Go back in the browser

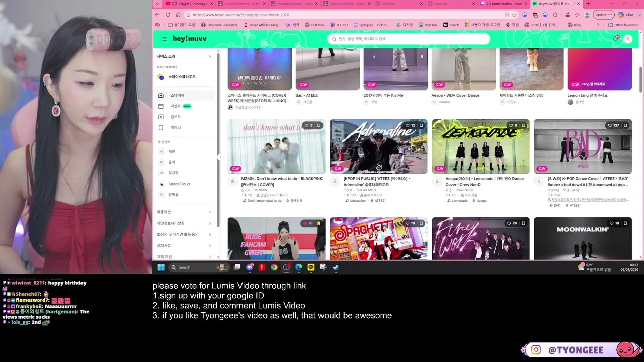157,15
